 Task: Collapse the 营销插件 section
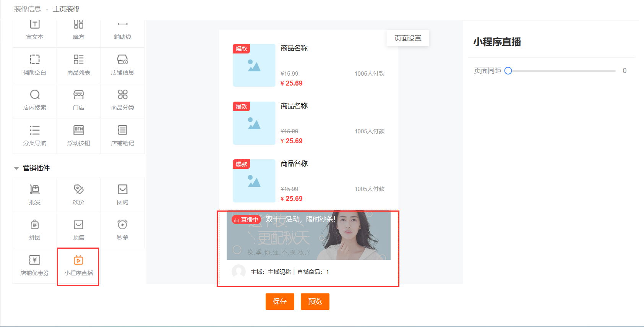pyautogui.click(x=16, y=168)
